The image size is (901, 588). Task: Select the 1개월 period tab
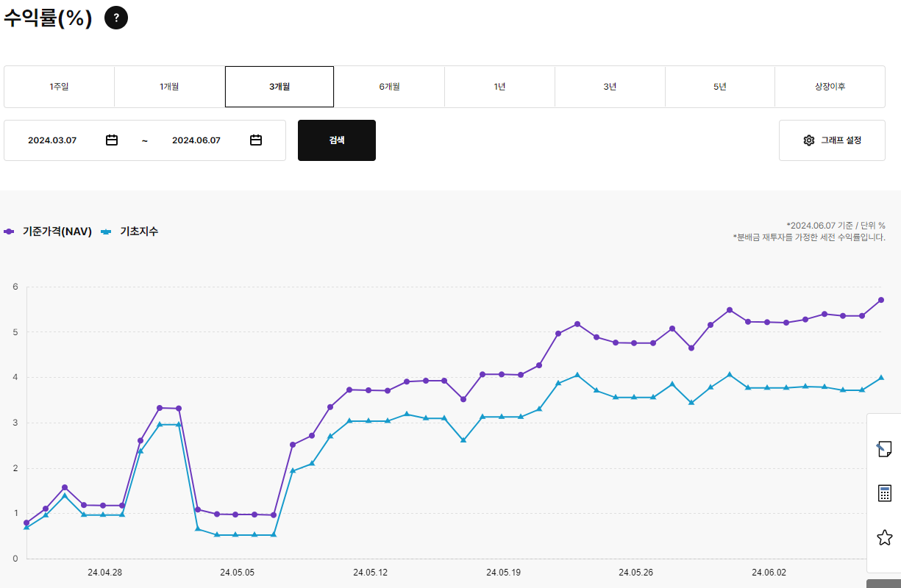tap(169, 87)
